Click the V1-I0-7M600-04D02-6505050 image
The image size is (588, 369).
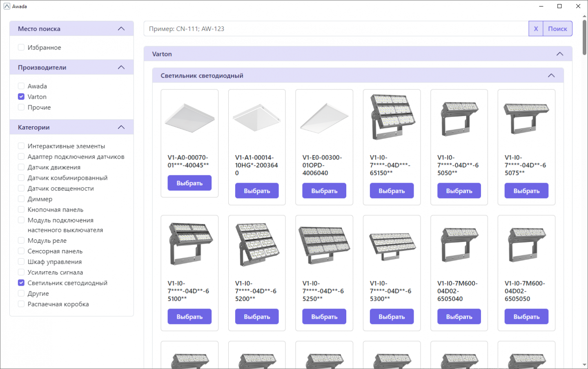[526, 245]
